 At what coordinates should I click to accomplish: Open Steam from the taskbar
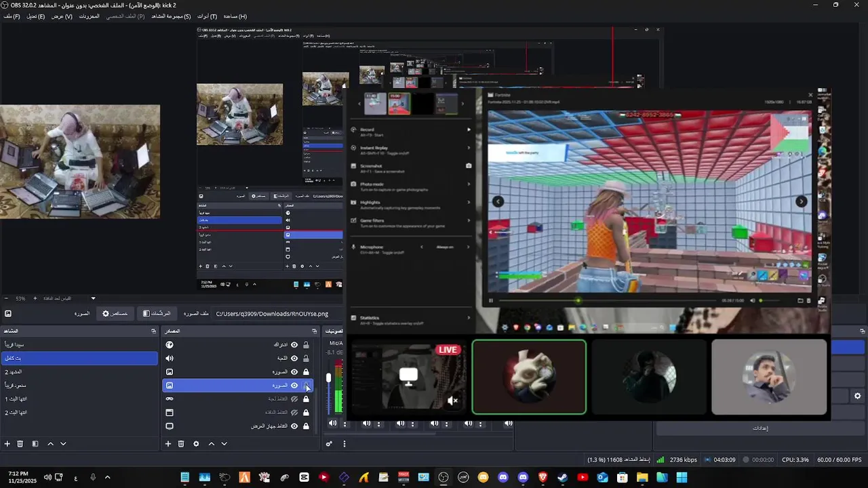tap(562, 478)
